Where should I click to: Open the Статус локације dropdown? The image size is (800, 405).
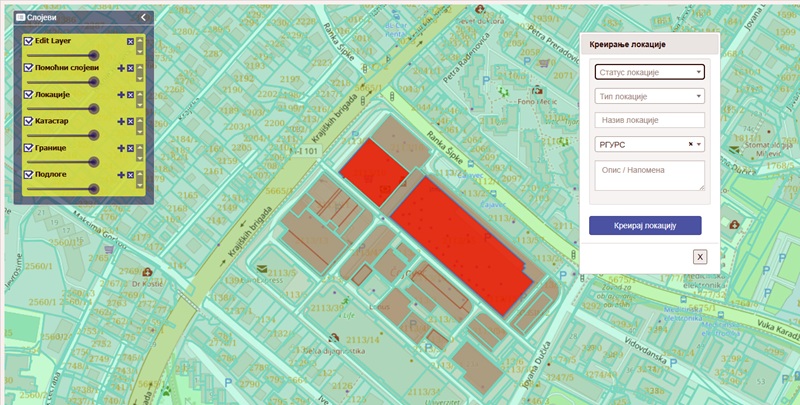pos(649,72)
